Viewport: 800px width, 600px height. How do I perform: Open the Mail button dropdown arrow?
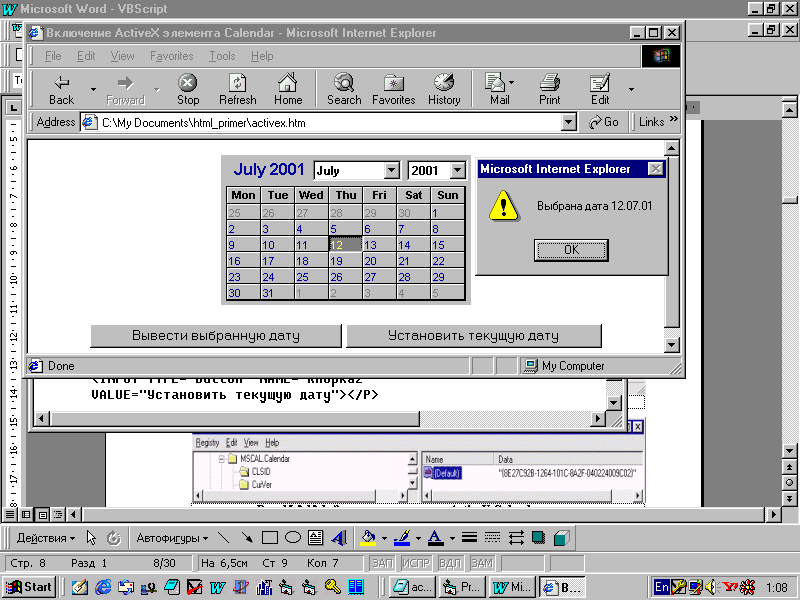(512, 82)
